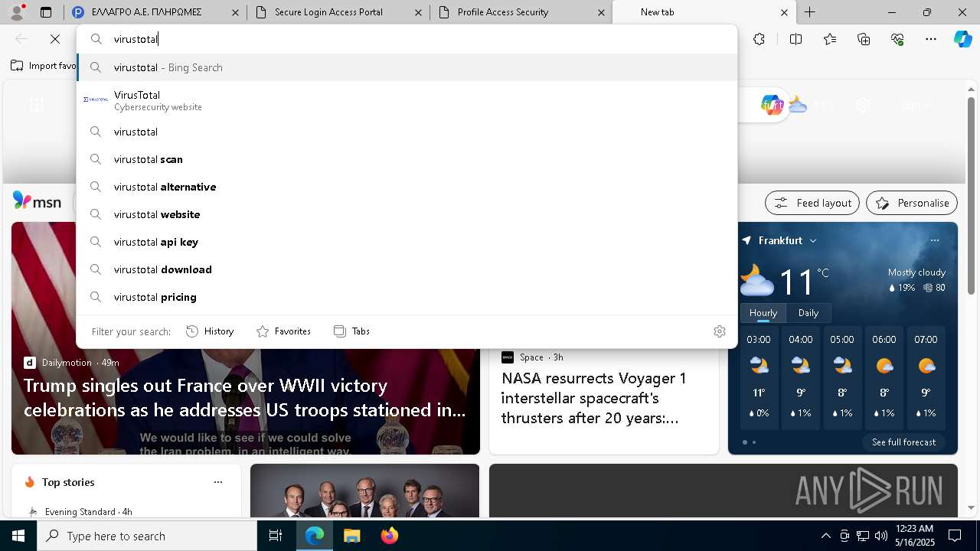980x551 pixels.
Task: Open Top stories more options ellipsis
Action: (218, 482)
